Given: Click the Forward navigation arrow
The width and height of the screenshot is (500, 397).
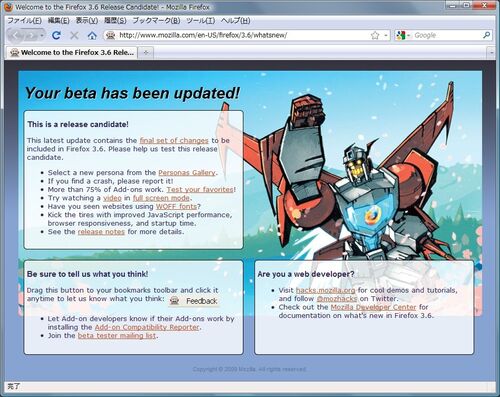Looking at the screenshot, I should point(31,35).
